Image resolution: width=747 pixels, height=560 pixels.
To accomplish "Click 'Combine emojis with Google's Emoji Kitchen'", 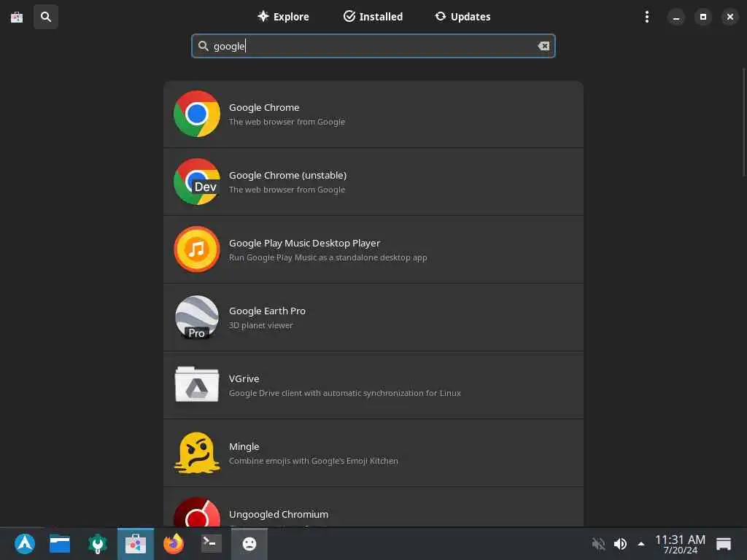I will (314, 461).
